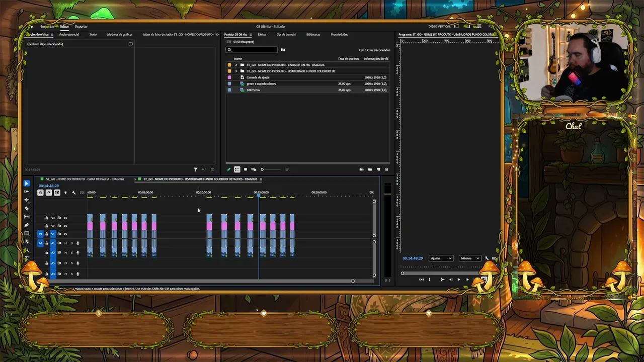This screenshot has height=362, width=644.
Task: Switch to the Cor de Lumetri tab
Action: (286, 35)
